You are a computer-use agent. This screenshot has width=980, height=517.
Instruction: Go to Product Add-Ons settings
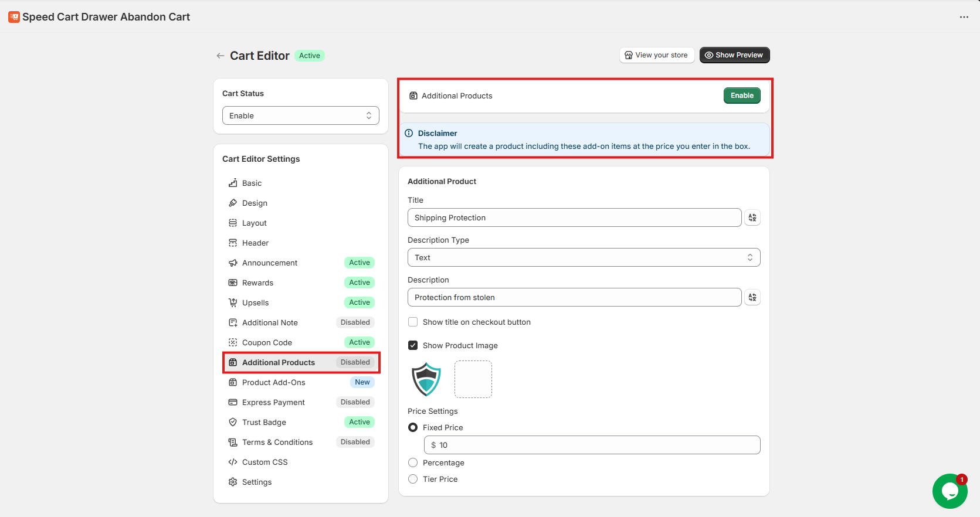tap(274, 382)
